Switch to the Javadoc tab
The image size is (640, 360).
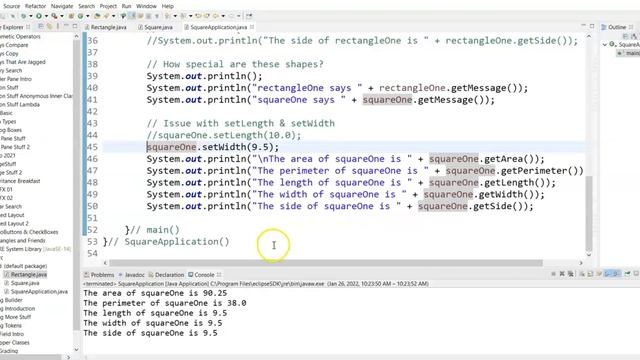pyautogui.click(x=132, y=275)
